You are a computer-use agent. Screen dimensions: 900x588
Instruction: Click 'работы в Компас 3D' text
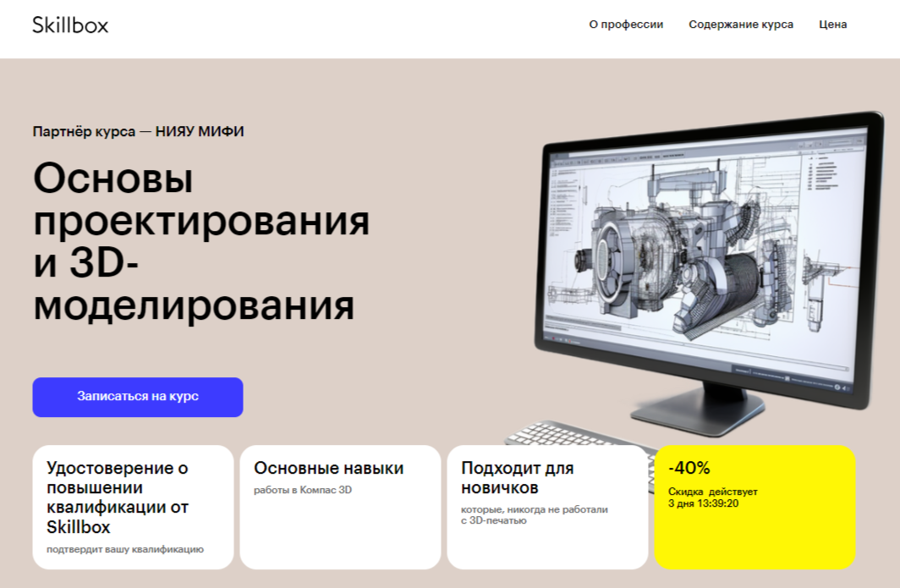pos(303,490)
